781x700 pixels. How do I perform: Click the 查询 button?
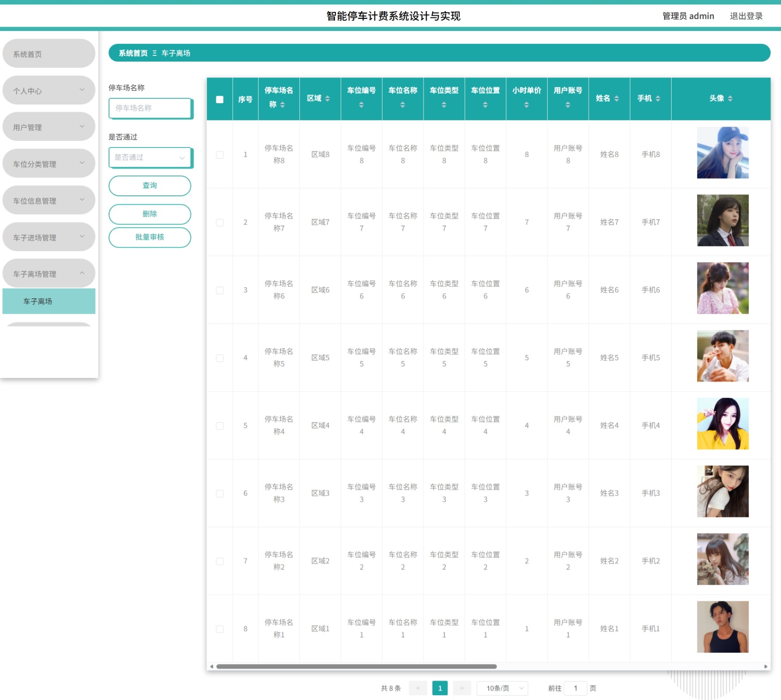click(150, 186)
